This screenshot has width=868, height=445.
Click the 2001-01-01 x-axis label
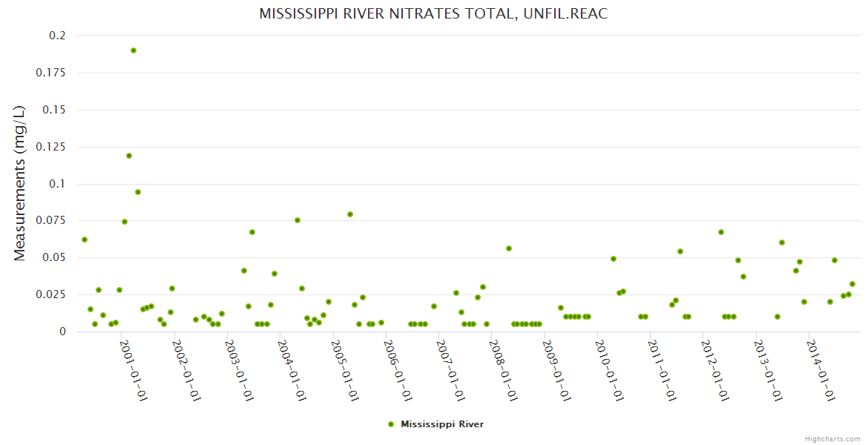pos(134,370)
